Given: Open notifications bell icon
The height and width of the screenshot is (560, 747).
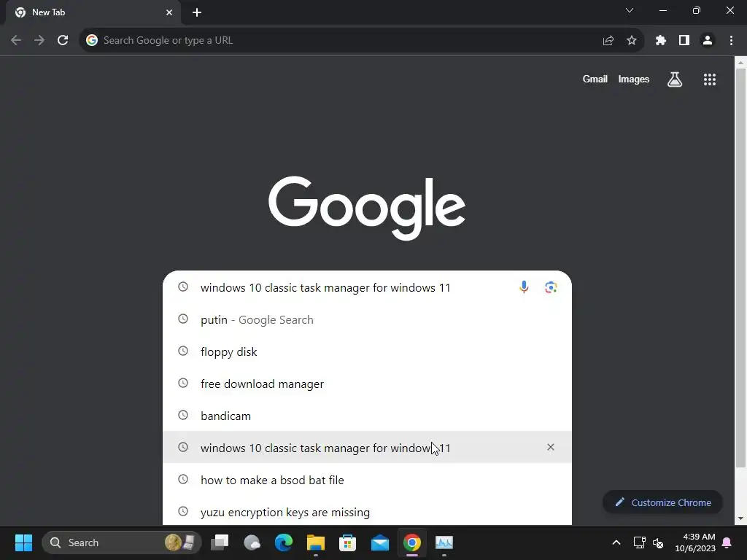Looking at the screenshot, I should (727, 542).
